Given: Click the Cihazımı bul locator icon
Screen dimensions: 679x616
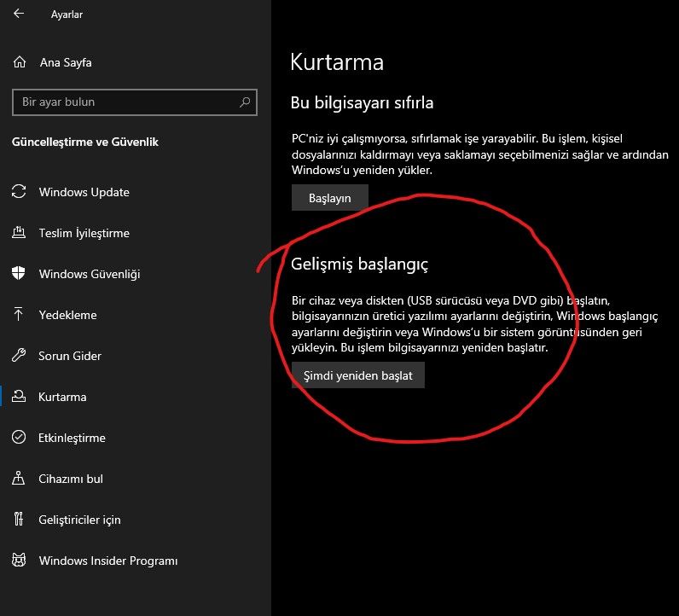Looking at the screenshot, I should point(19,478).
